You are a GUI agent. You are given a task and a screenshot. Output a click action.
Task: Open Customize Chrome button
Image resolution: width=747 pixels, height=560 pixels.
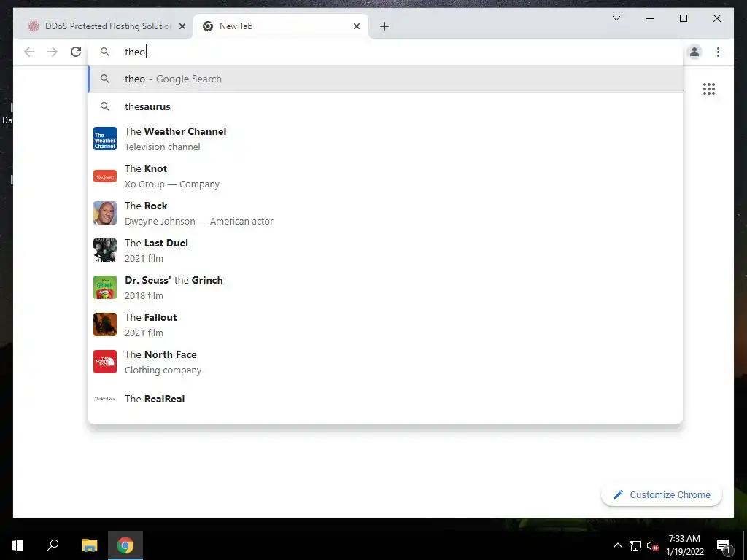point(662,495)
